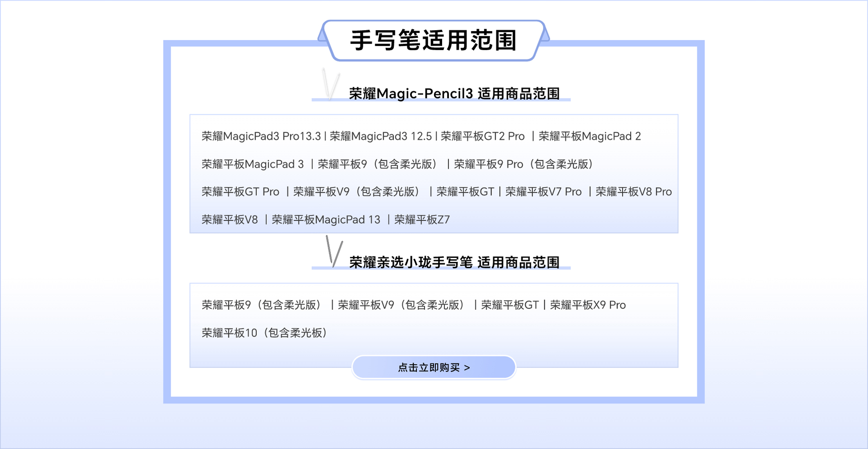Viewport: 868px width, 449px height.
Task: Click the 荣耀平板Z7 entry
Action: pyautogui.click(x=422, y=220)
